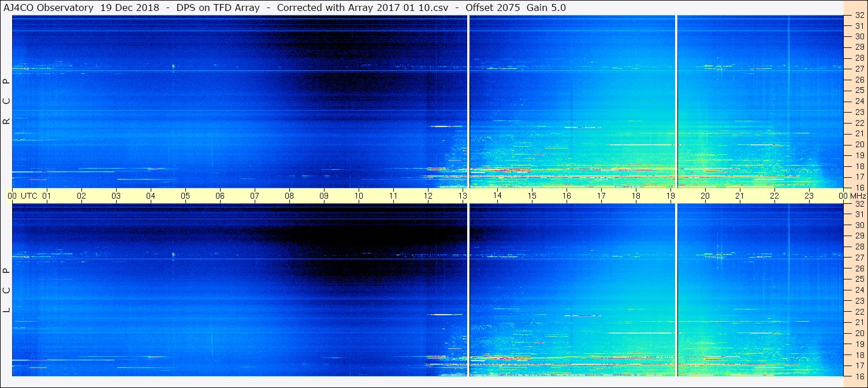The width and height of the screenshot is (868, 388).
Task: Select the 09 hour mark
Action: pyautogui.click(x=324, y=196)
